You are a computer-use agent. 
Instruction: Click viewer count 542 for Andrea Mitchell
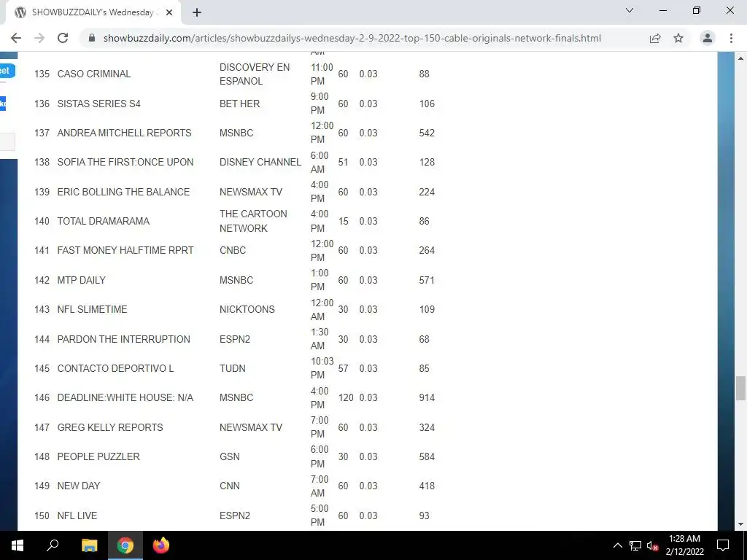point(427,133)
